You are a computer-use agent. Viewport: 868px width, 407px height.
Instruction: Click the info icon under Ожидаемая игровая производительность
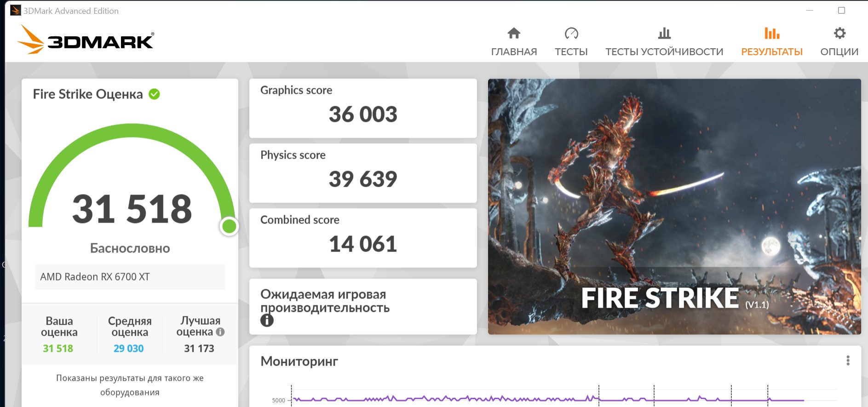267,320
